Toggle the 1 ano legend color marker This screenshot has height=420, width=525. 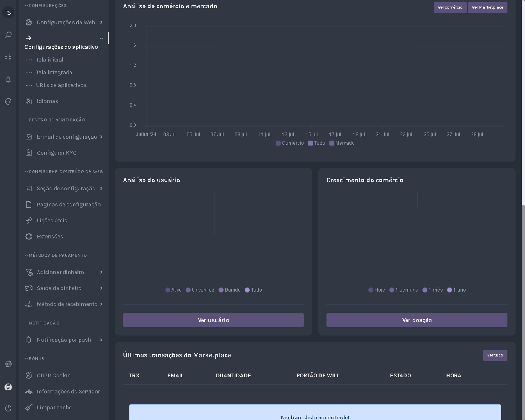449,290
